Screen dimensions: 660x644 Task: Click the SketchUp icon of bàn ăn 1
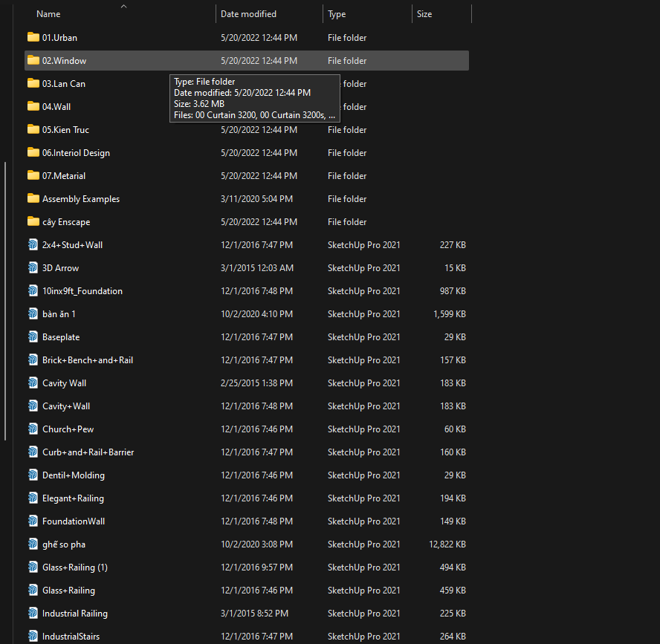pos(33,313)
